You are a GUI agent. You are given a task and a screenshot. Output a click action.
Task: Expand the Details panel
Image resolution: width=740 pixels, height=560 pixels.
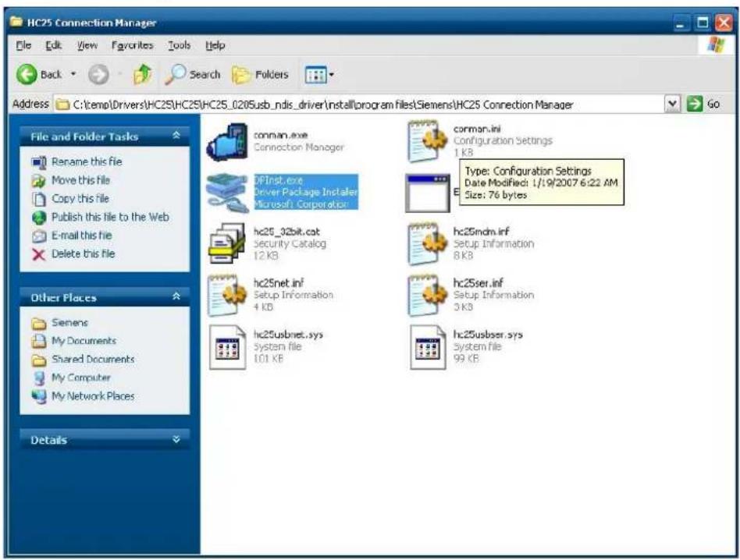[176, 439]
